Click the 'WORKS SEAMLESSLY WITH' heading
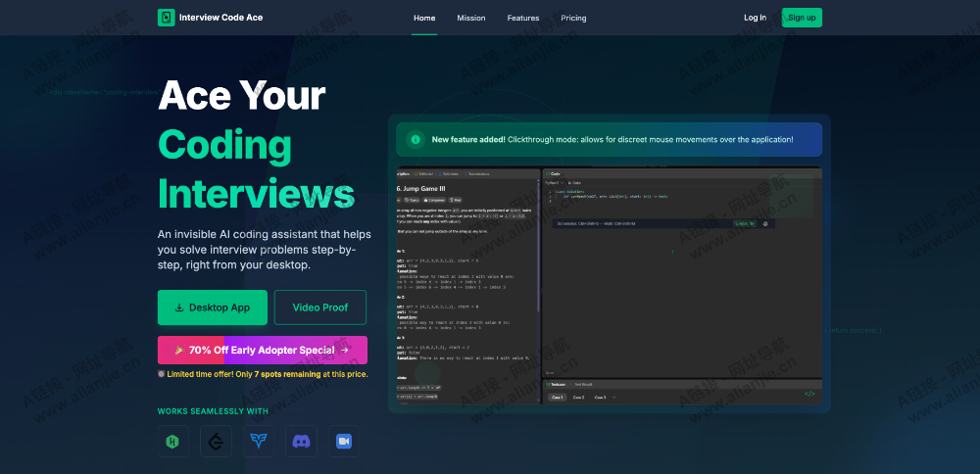Screen dimensions: 980x474 tap(213, 411)
